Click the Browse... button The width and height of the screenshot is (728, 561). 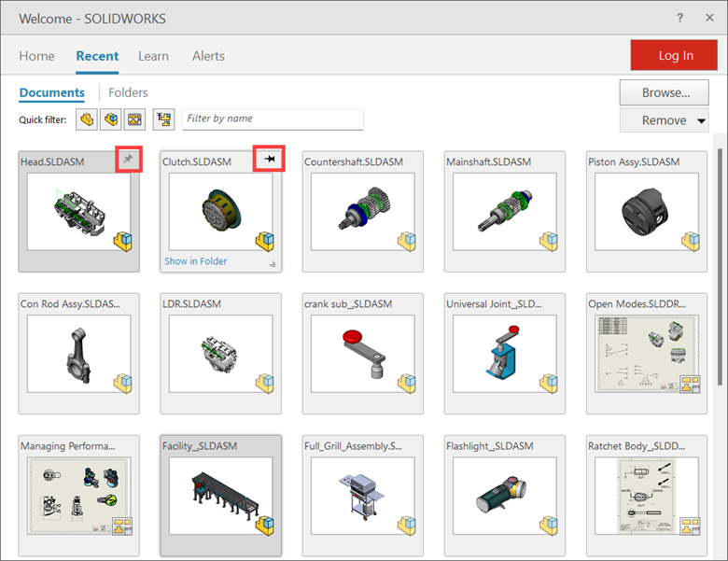pos(664,92)
